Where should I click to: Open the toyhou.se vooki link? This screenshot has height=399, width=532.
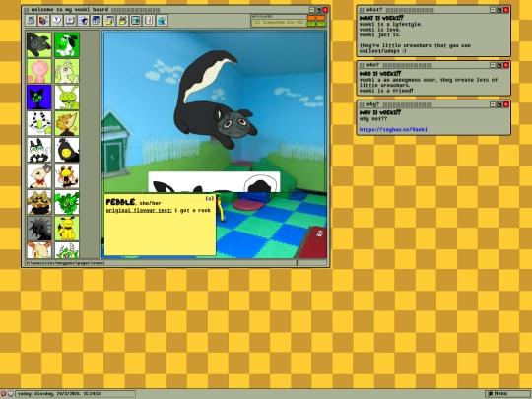[x=393, y=130]
